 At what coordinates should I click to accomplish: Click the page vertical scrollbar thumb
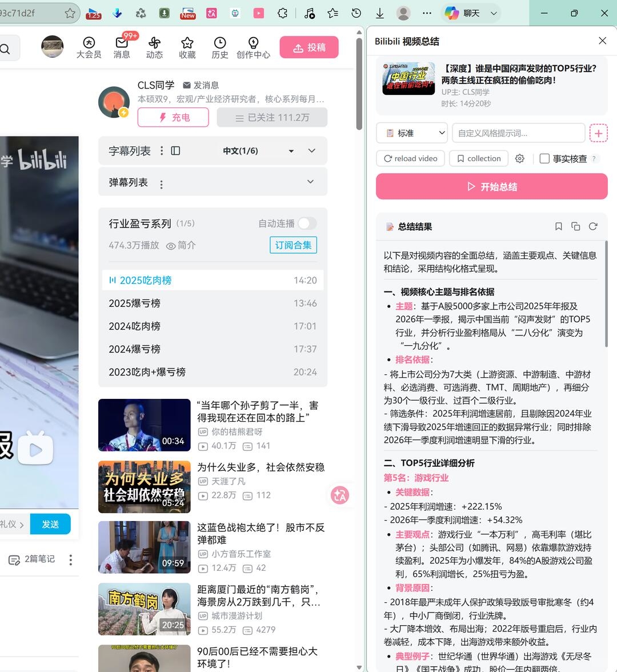(359, 83)
